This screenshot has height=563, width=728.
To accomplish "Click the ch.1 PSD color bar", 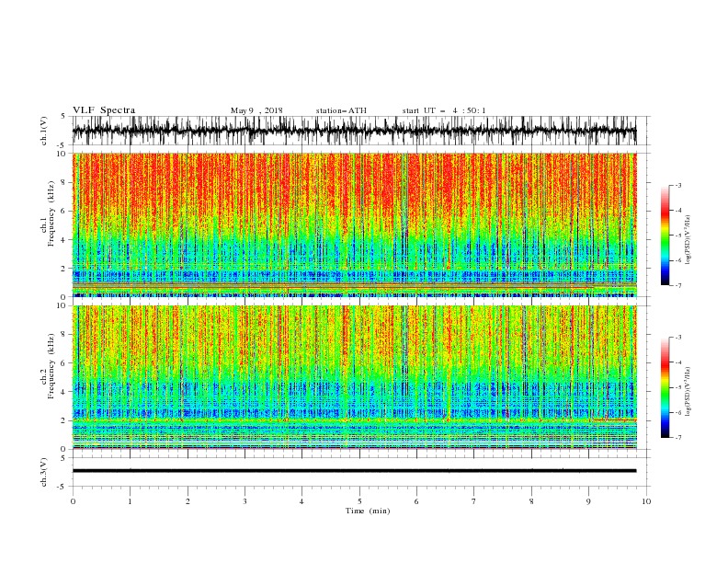I will (665, 236).
